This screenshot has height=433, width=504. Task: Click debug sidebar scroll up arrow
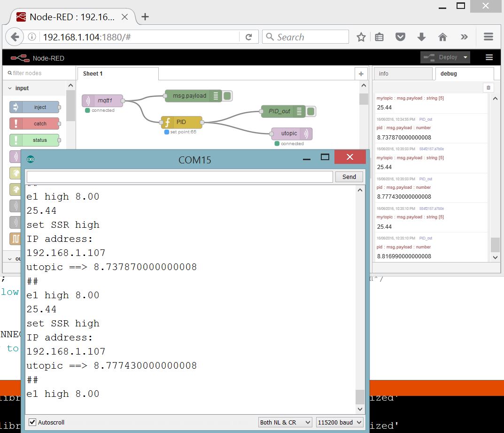495,99
